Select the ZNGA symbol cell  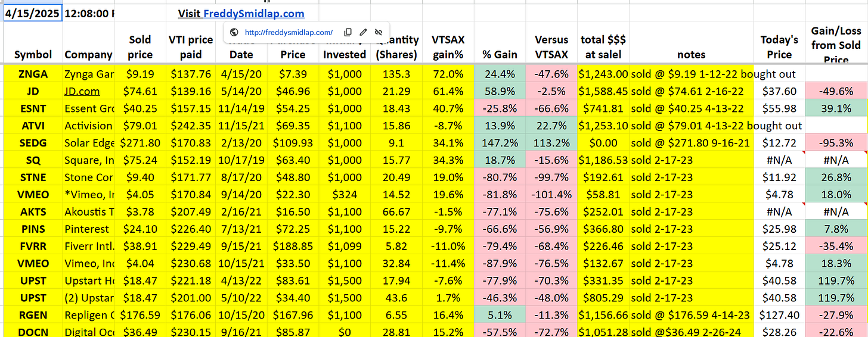[33, 74]
